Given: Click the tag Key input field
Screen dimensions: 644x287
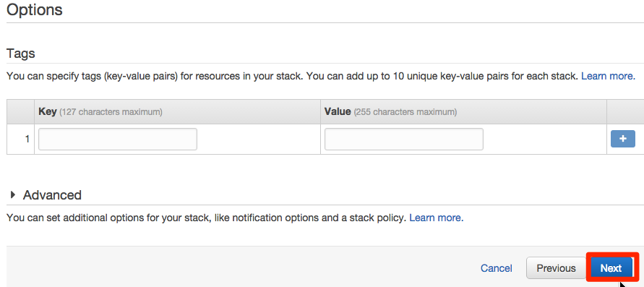Looking at the screenshot, I should [x=118, y=140].
